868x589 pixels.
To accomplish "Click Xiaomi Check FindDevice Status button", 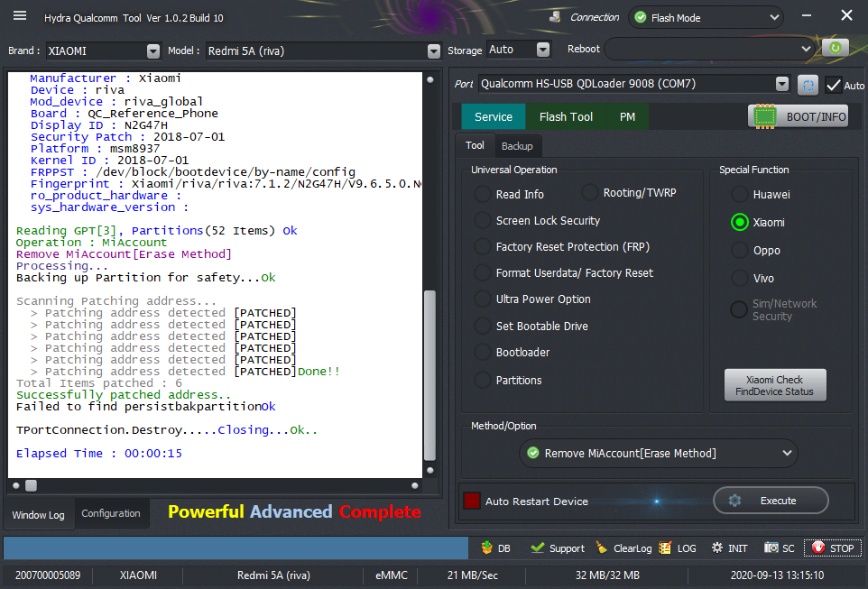I will [775, 385].
